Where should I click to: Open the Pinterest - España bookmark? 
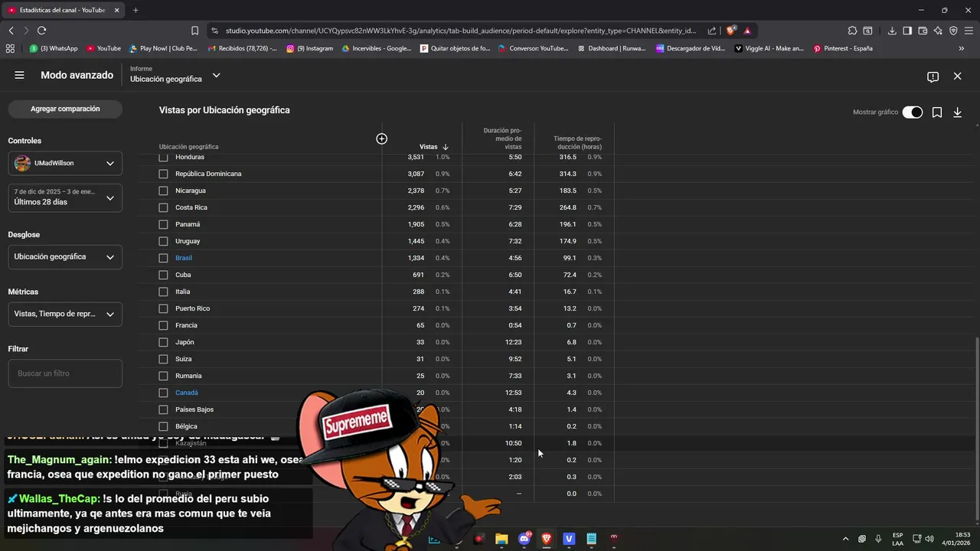pyautogui.click(x=842, y=48)
